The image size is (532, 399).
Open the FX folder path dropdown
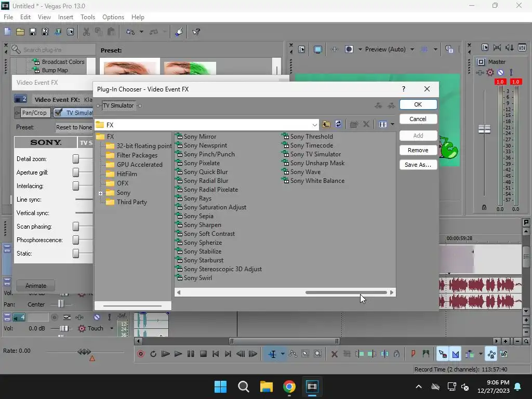tap(314, 125)
